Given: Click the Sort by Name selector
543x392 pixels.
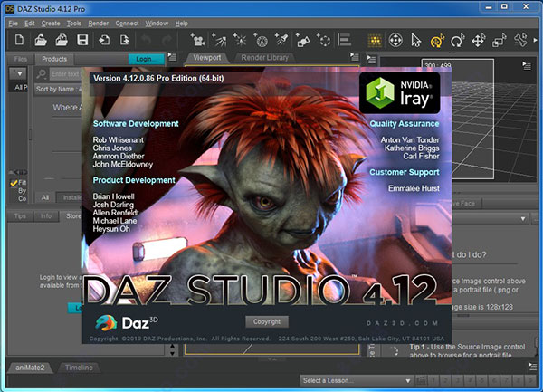Looking at the screenshot, I should click(x=59, y=89).
